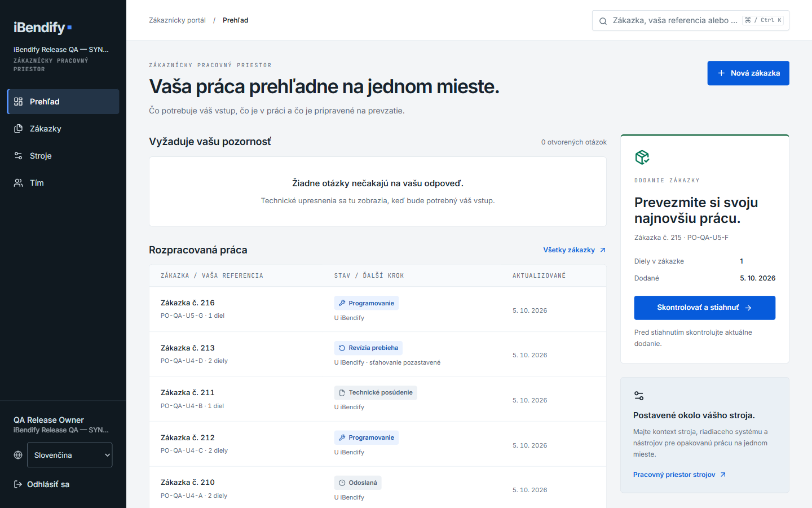Click the wrench icon on order 216 status

[342, 303]
